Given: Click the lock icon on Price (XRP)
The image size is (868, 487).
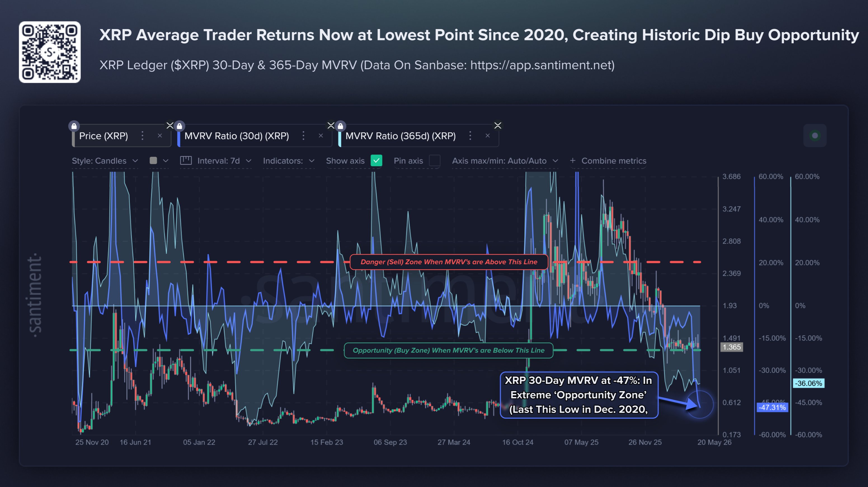Looking at the screenshot, I should tap(74, 126).
